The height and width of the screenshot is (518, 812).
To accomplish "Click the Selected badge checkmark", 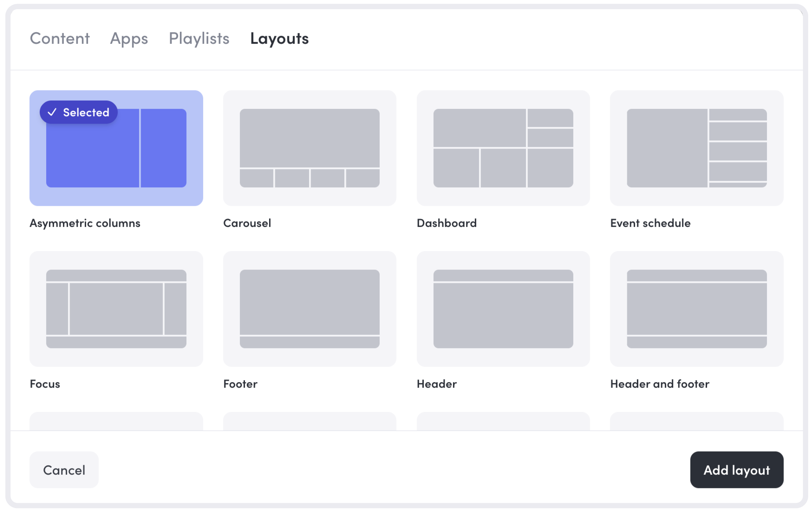I will [52, 112].
